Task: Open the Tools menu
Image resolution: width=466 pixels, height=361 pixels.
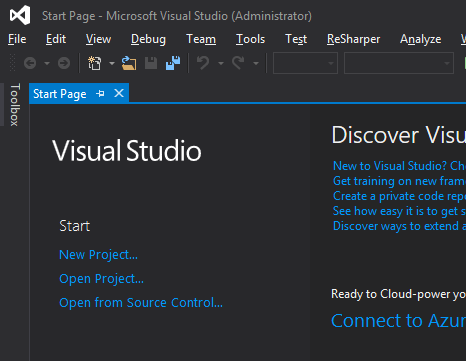Action: coord(250,39)
